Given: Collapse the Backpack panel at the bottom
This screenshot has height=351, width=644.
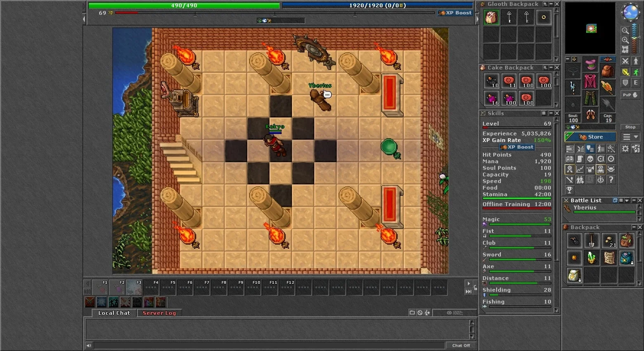Looking at the screenshot, I should tap(634, 227).
